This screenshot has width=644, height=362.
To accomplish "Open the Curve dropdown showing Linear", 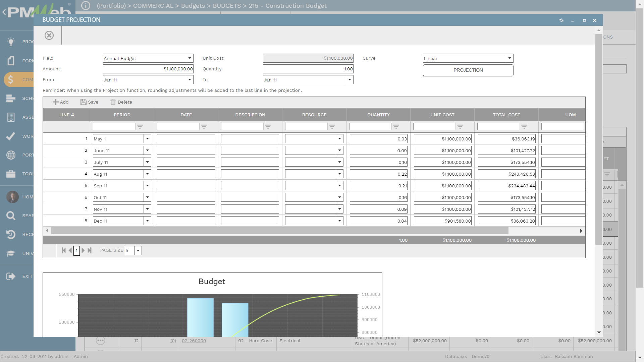I will tap(510, 58).
